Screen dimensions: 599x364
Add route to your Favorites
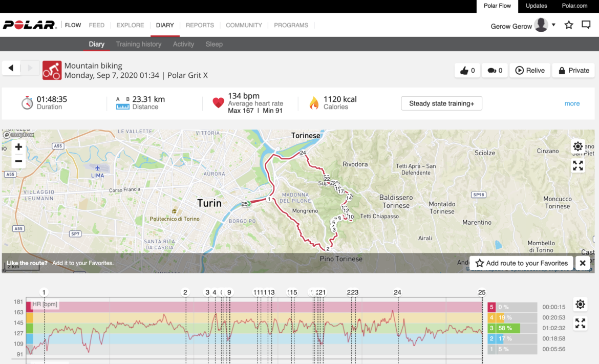pos(521,263)
